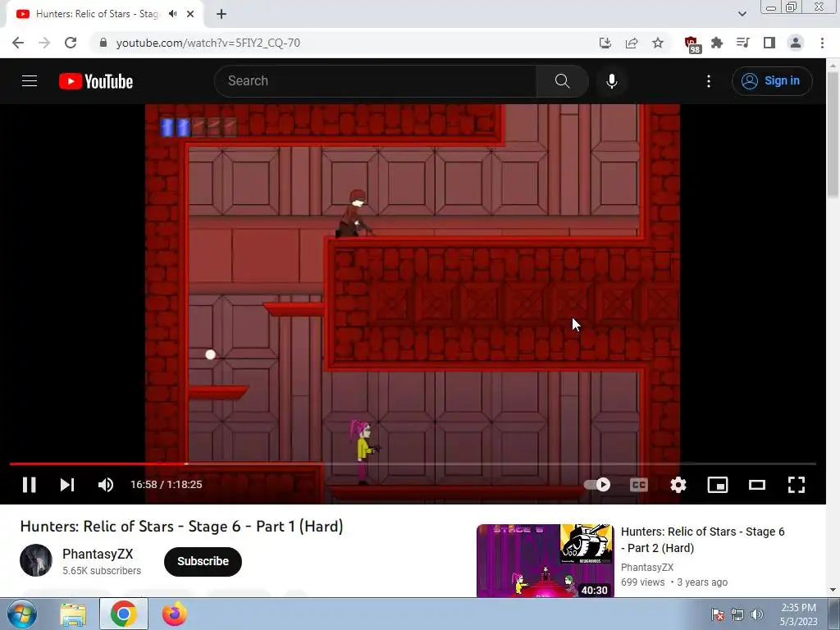The height and width of the screenshot is (630, 840).
Task: Search with your voice microphone
Action: pyautogui.click(x=612, y=81)
